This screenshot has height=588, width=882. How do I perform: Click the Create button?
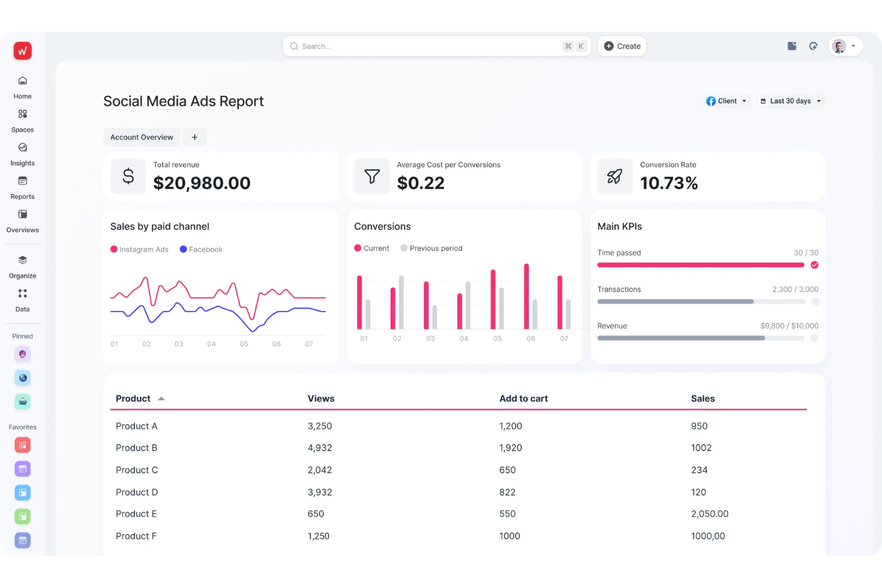point(622,46)
